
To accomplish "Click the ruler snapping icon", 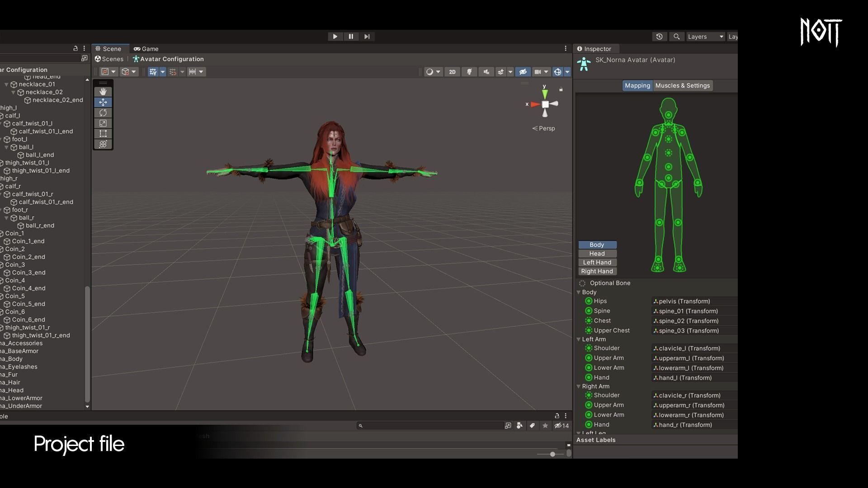I will click(193, 72).
